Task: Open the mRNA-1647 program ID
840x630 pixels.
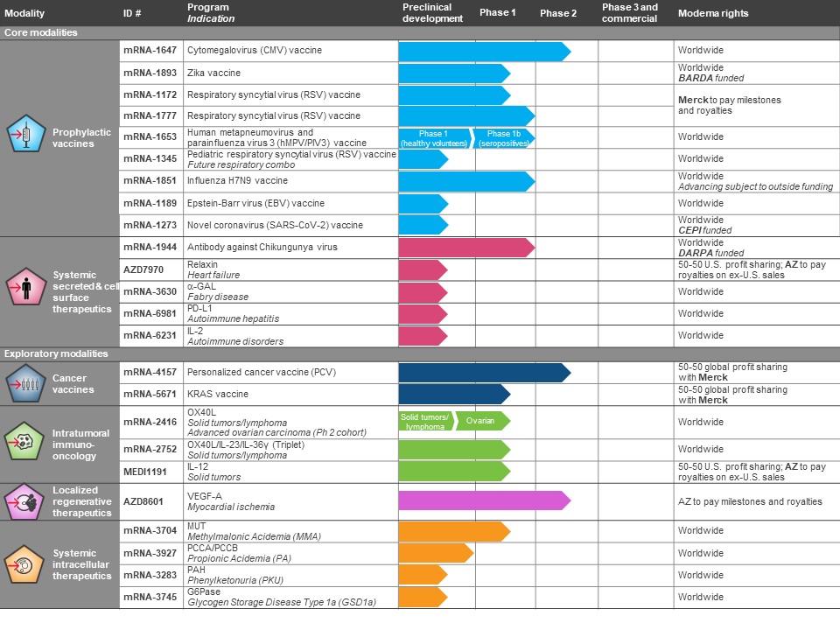Action: coord(150,51)
